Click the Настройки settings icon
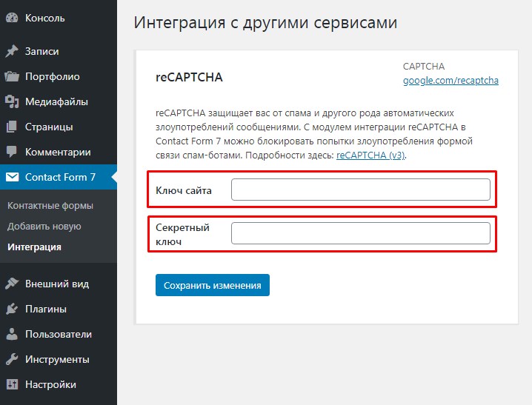532x405 pixels. tap(12, 384)
